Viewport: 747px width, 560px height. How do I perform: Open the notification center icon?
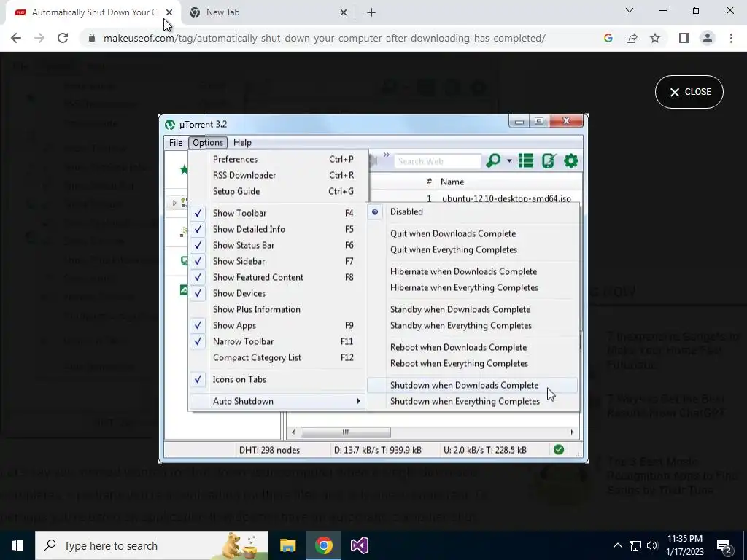tap(724, 545)
